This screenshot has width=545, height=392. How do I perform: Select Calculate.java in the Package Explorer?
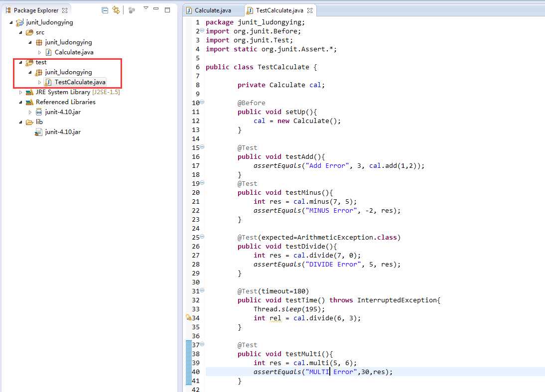[74, 52]
